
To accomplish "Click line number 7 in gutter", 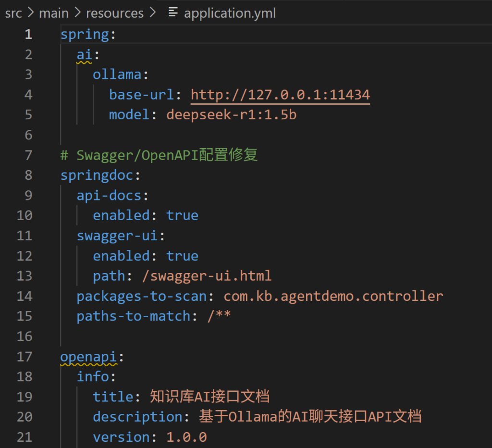I will [x=28, y=155].
